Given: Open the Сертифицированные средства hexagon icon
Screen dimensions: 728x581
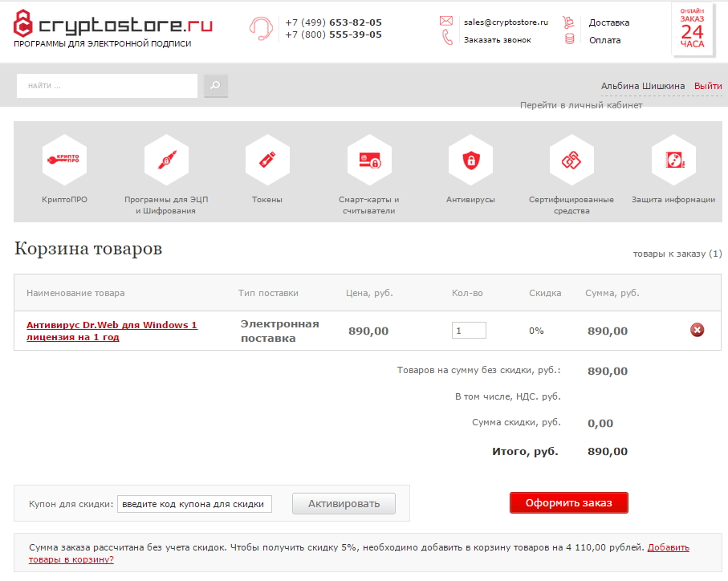Looking at the screenshot, I should click(x=571, y=160).
